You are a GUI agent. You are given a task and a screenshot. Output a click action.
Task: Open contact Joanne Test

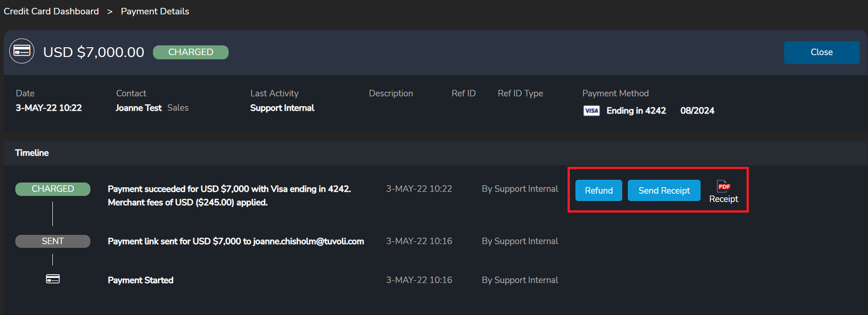(139, 108)
